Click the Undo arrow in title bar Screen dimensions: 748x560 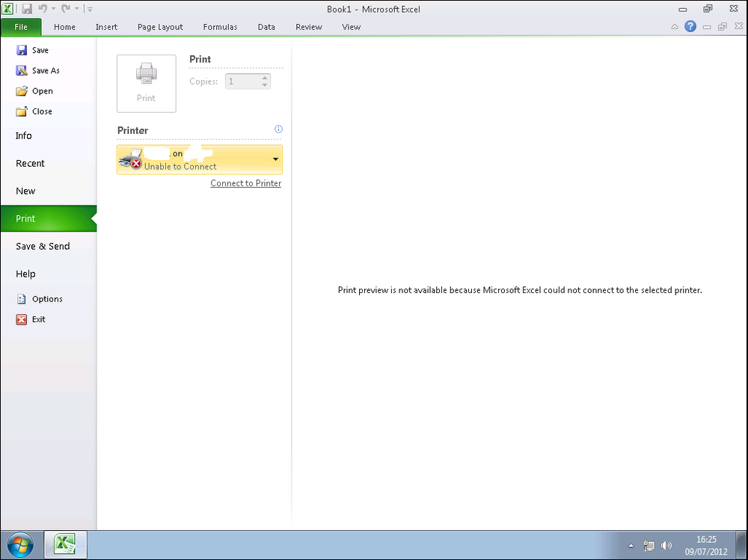(x=43, y=8)
